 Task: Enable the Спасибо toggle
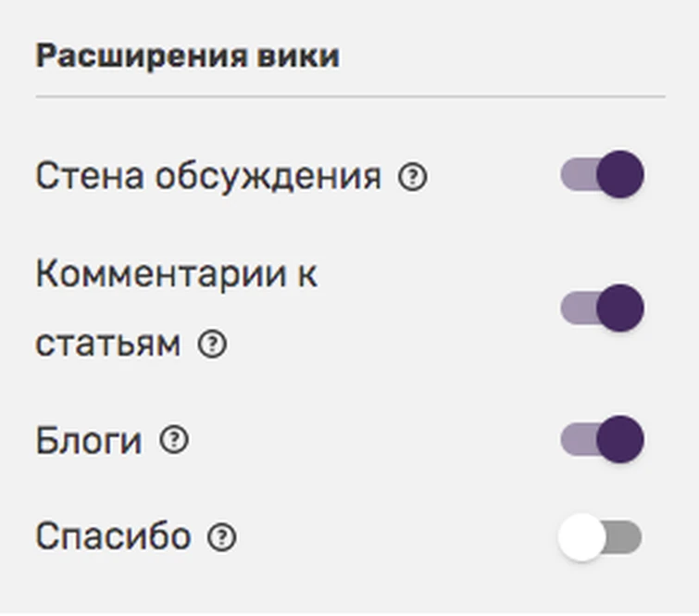pos(601,537)
